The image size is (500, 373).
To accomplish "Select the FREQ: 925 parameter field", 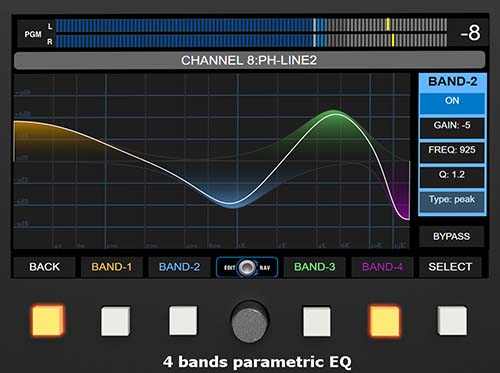I will (x=452, y=152).
